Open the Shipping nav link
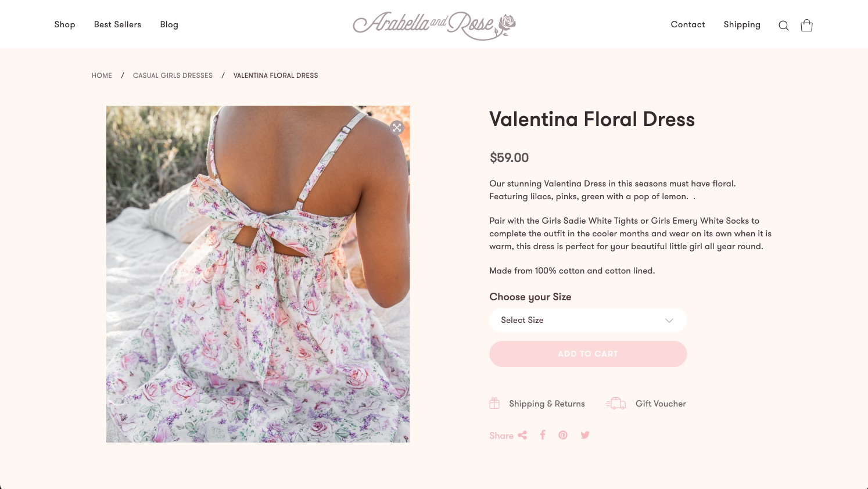This screenshot has width=868, height=489. point(742,24)
